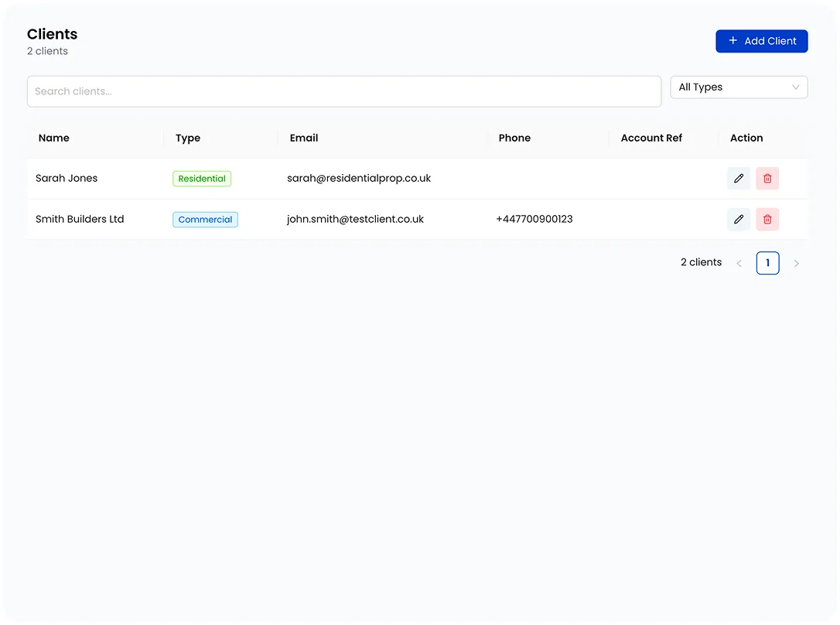Go to the previous page arrow
Image resolution: width=840 pixels, height=625 pixels.
pos(739,263)
